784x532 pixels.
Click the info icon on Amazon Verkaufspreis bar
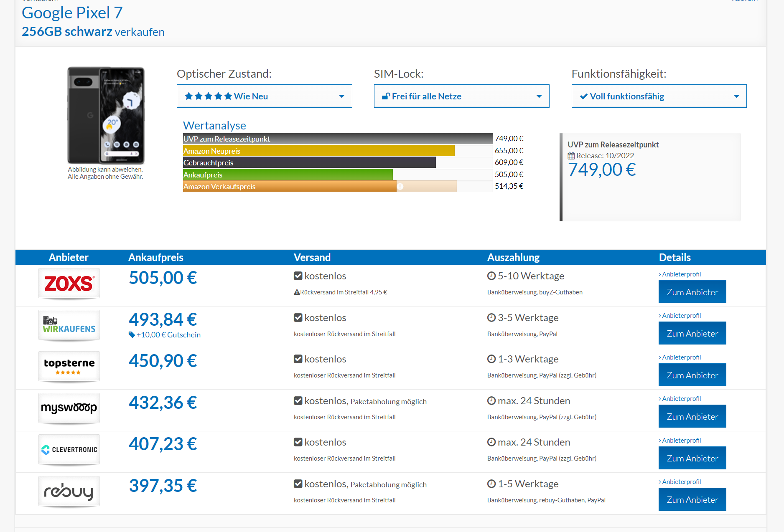pos(400,187)
